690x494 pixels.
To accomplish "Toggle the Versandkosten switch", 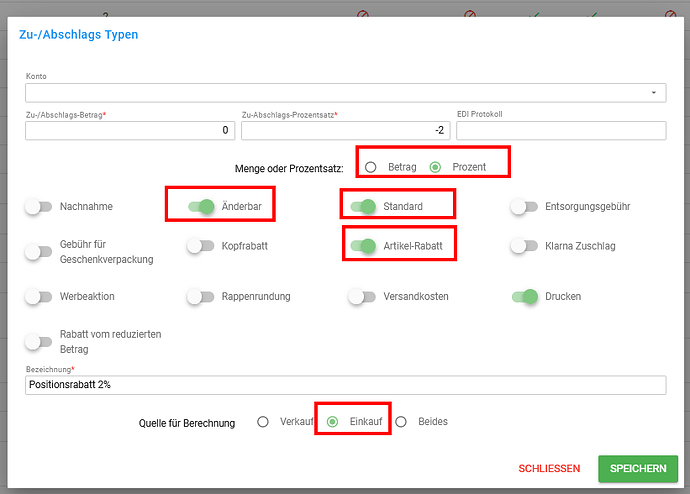I will (x=362, y=296).
